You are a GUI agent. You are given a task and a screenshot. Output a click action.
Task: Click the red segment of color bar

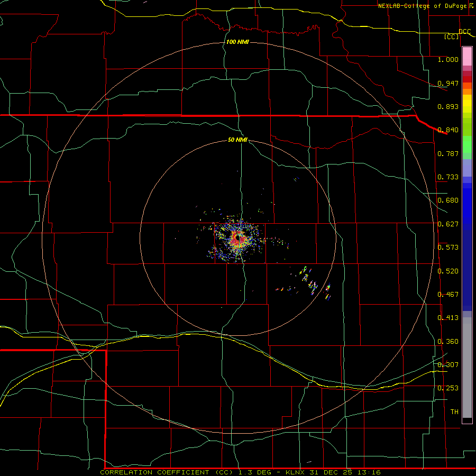pos(467,79)
